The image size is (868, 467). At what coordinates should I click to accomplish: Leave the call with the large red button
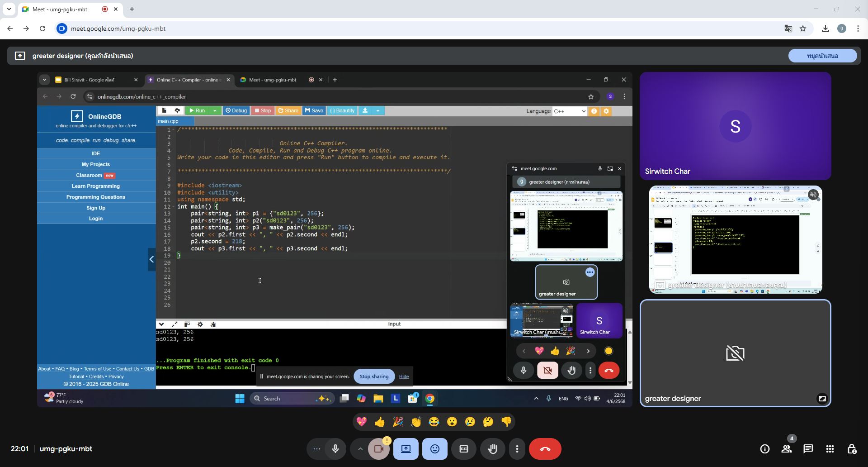[545, 449]
